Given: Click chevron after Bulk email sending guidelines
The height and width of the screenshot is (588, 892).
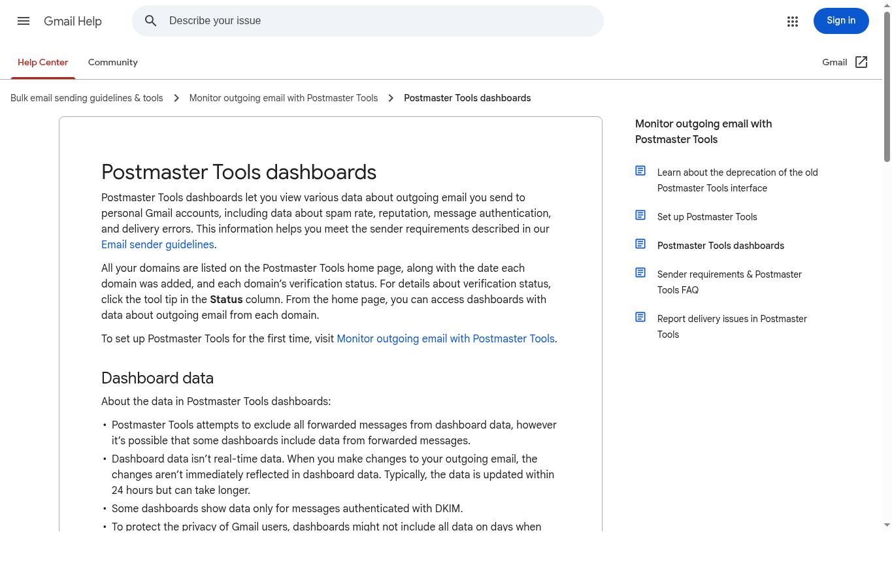Looking at the screenshot, I should click(x=176, y=98).
